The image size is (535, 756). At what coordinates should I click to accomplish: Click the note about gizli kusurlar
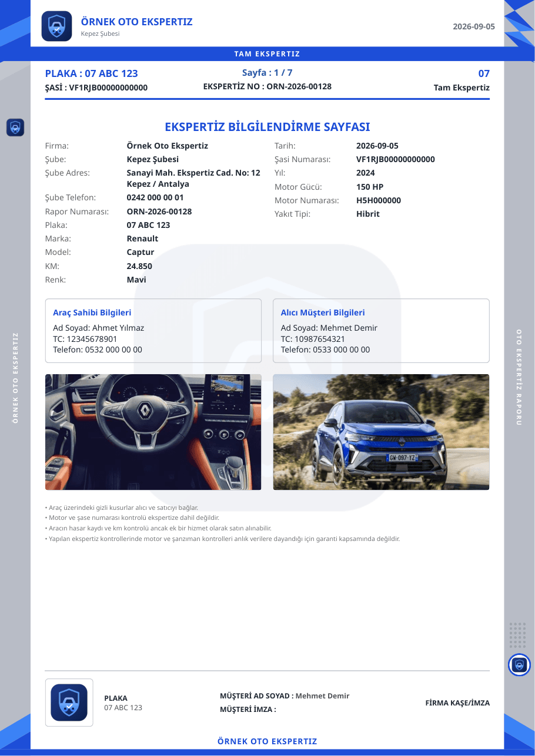pos(122,508)
